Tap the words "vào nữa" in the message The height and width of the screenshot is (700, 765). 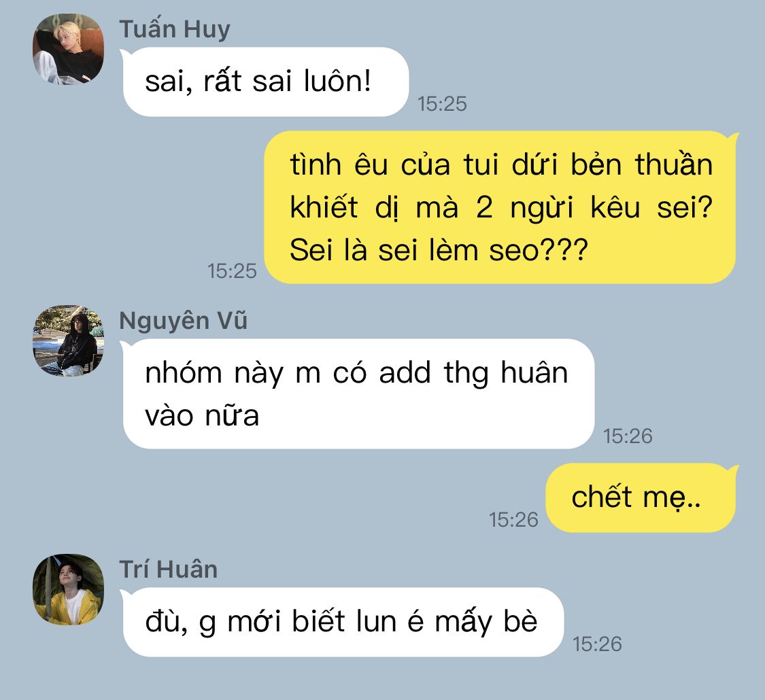click(x=201, y=416)
